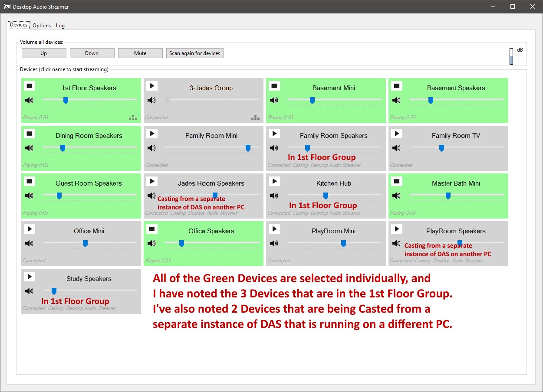Start streaming to Family Room Mini
Image resolution: width=543 pixels, height=392 pixels.
click(x=152, y=134)
